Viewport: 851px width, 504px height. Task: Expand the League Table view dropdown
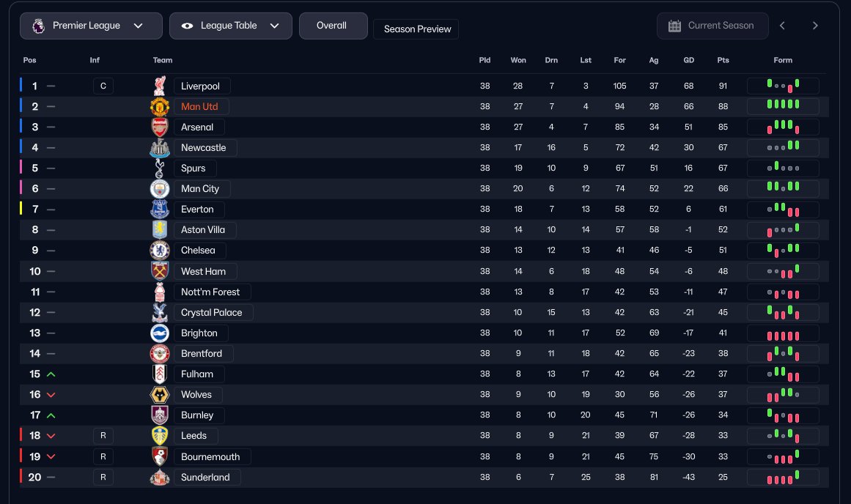pyautogui.click(x=230, y=26)
